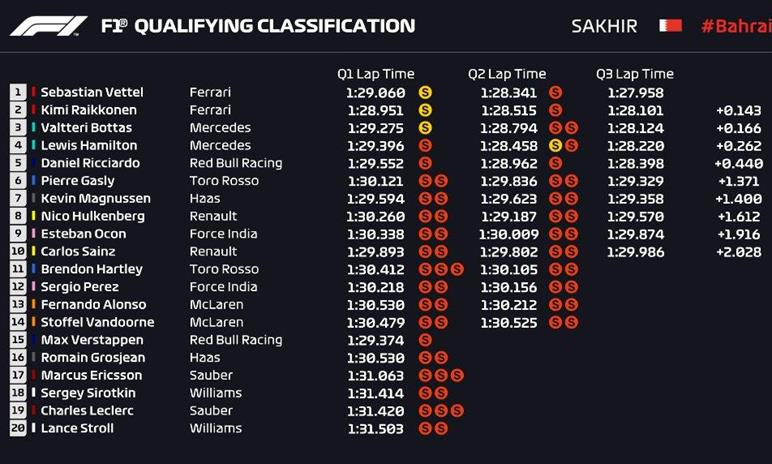Click the colour bar beside Fernando Alonso
This screenshot has height=464, width=772.
pyautogui.click(x=34, y=305)
